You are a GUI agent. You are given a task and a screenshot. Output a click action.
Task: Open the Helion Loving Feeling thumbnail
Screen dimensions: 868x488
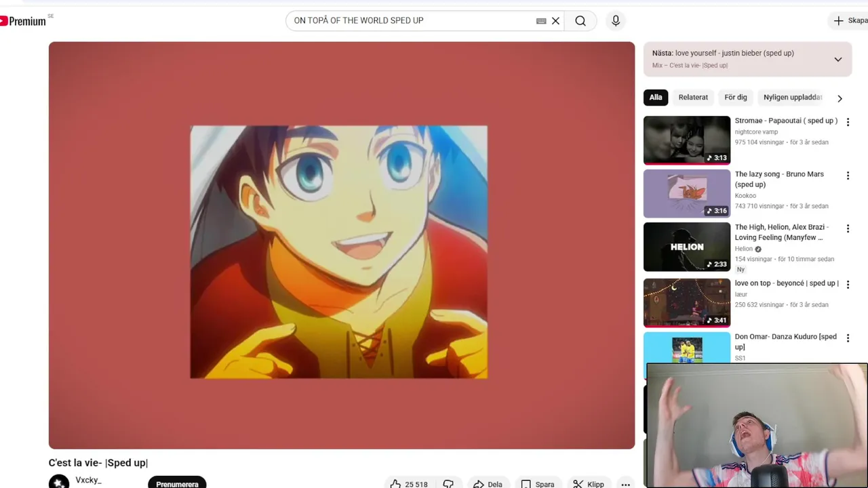(x=687, y=247)
